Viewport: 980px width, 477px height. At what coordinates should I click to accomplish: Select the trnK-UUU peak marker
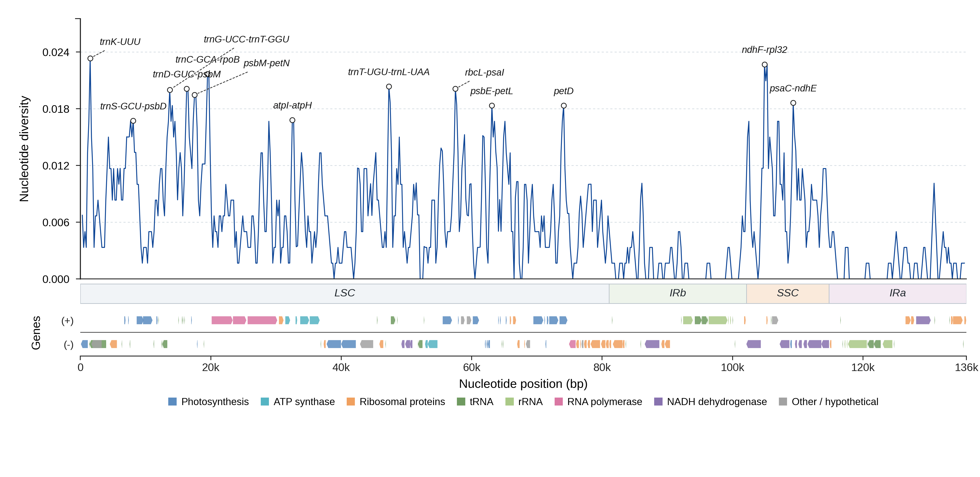[90, 58]
